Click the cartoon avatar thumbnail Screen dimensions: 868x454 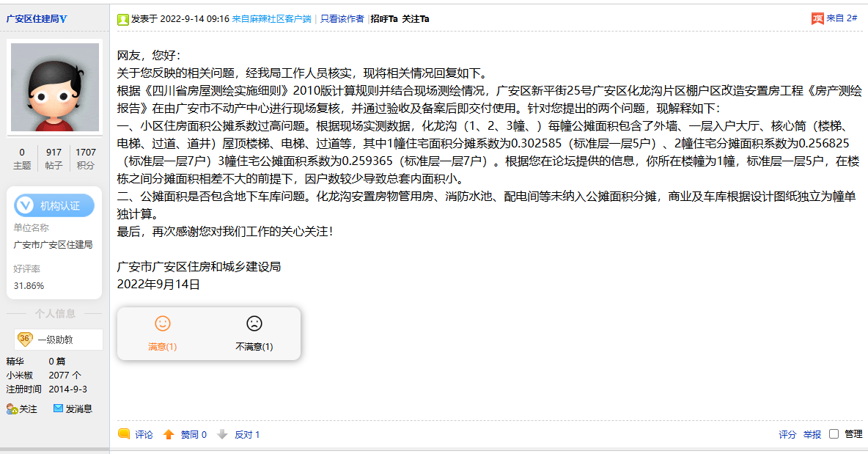click(x=54, y=87)
